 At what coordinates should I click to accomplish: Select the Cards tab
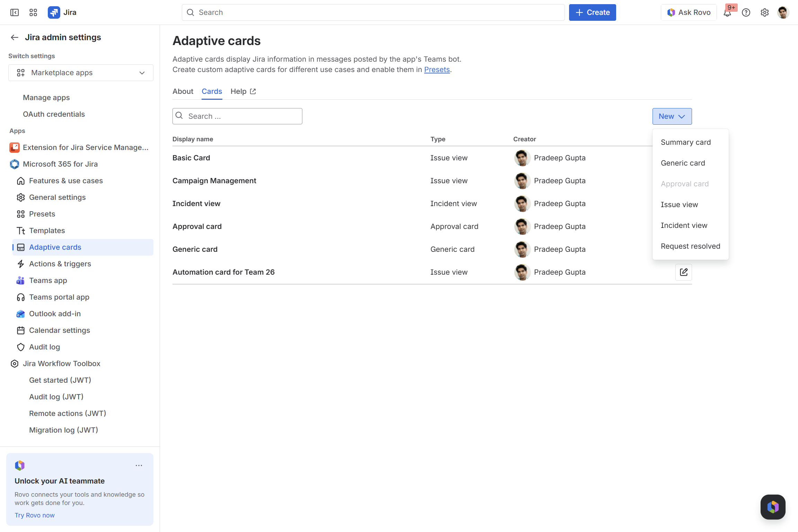click(212, 91)
